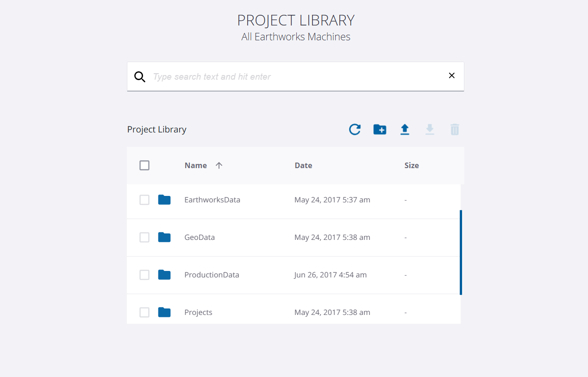Click the ProductionData folder icon
This screenshot has width=588, height=377.
[164, 275]
